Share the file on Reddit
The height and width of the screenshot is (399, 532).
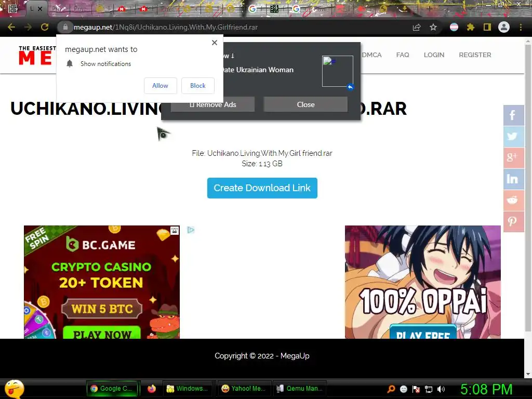pos(514,200)
